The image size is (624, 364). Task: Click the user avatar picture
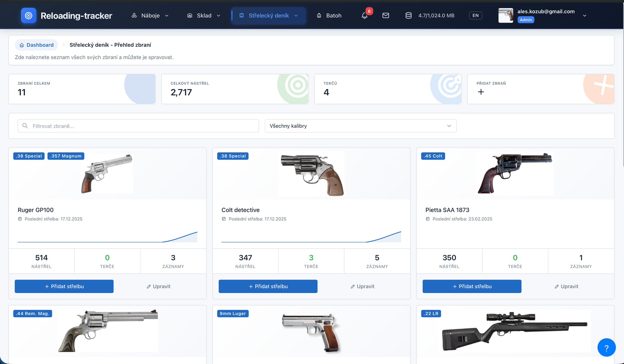(x=506, y=16)
